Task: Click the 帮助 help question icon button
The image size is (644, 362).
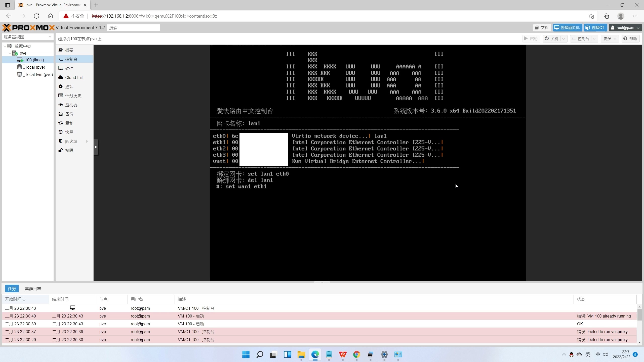Action: tap(630, 39)
